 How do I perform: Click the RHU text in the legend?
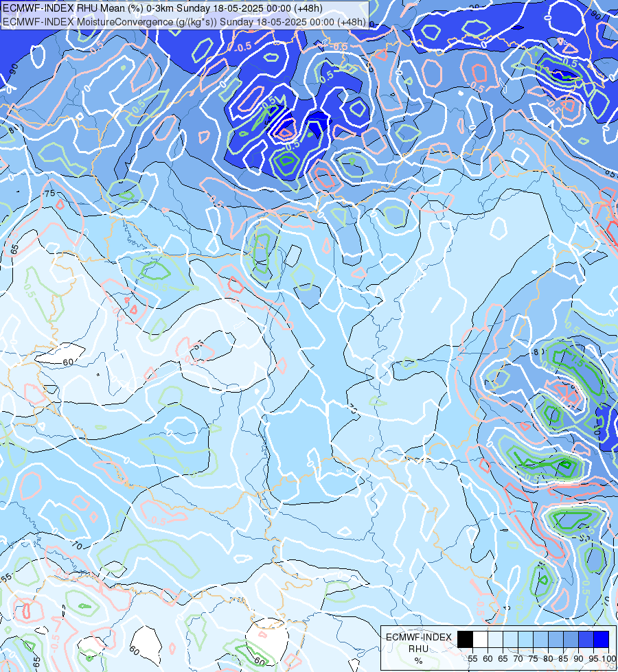[418, 649]
